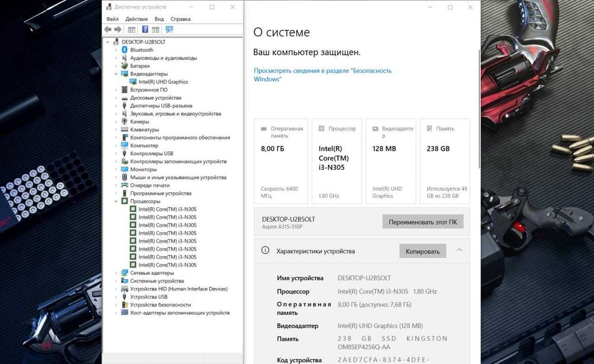Select the Системные устройства icon
This screenshot has width=594, height=364.
[125, 280]
